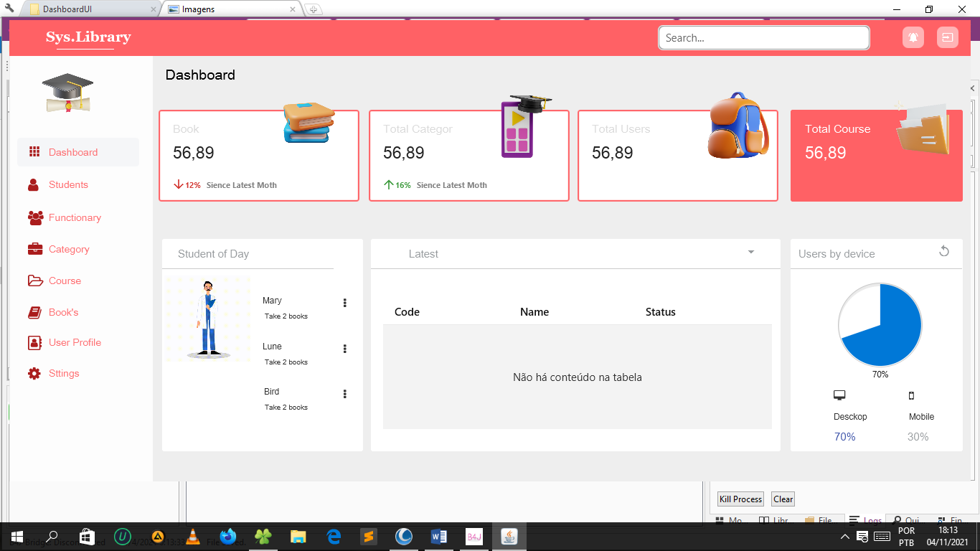Click the Name column header
The image size is (980, 551).
(534, 312)
